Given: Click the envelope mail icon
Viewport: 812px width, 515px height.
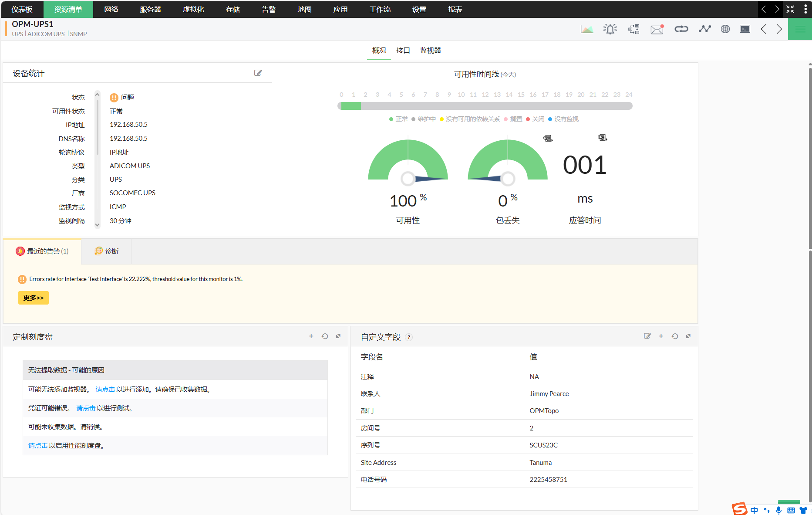Looking at the screenshot, I should point(657,29).
